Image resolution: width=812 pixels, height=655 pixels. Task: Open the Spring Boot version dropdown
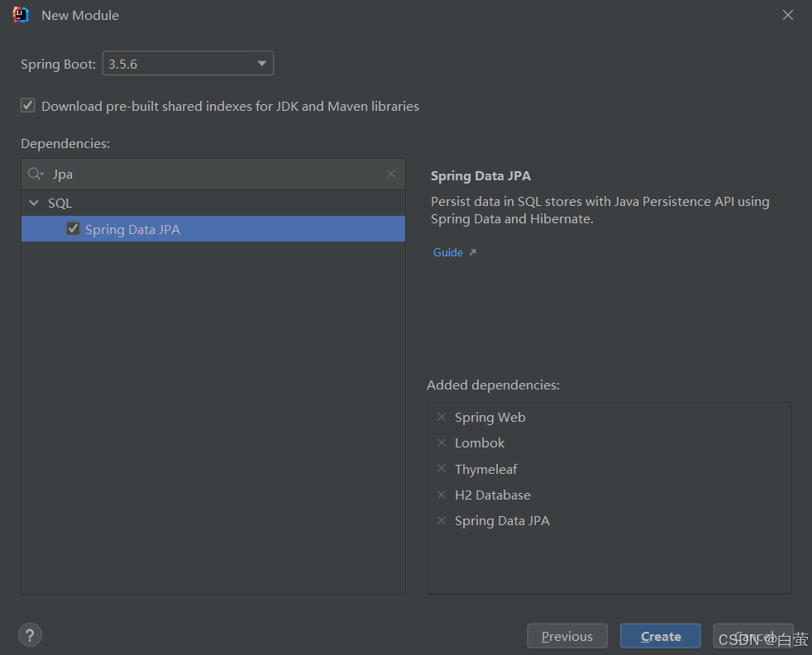[188, 63]
